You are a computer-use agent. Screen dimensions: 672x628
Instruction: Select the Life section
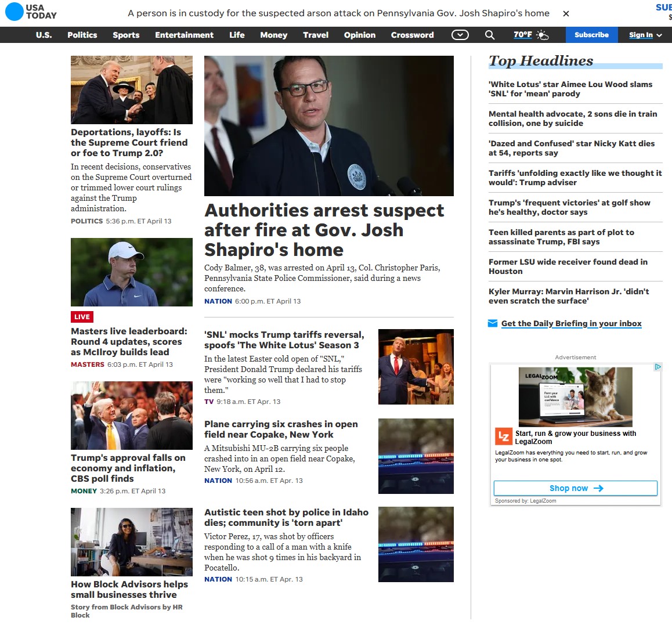click(237, 35)
